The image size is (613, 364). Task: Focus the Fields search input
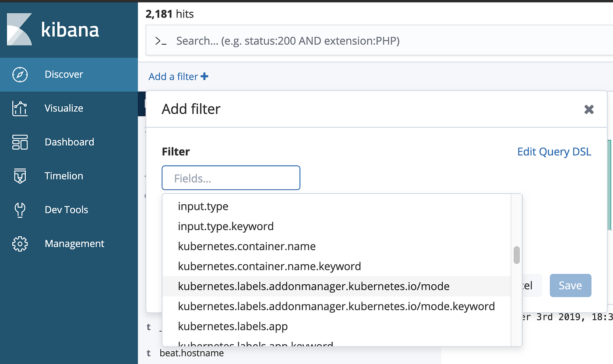coord(231,178)
